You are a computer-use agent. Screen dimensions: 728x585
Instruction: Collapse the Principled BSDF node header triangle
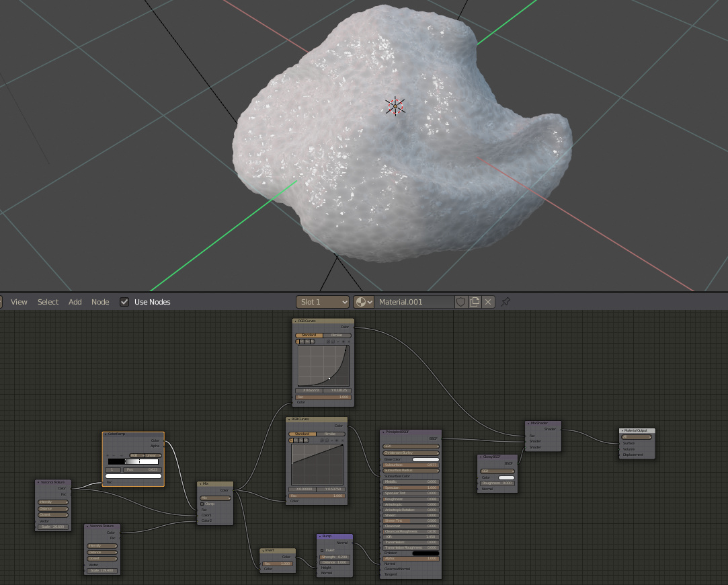383,432
